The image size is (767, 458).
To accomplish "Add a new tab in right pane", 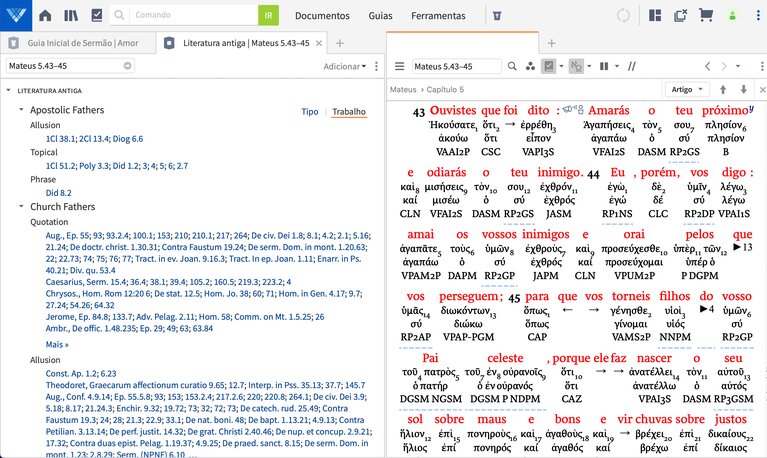I will pos(551,43).
